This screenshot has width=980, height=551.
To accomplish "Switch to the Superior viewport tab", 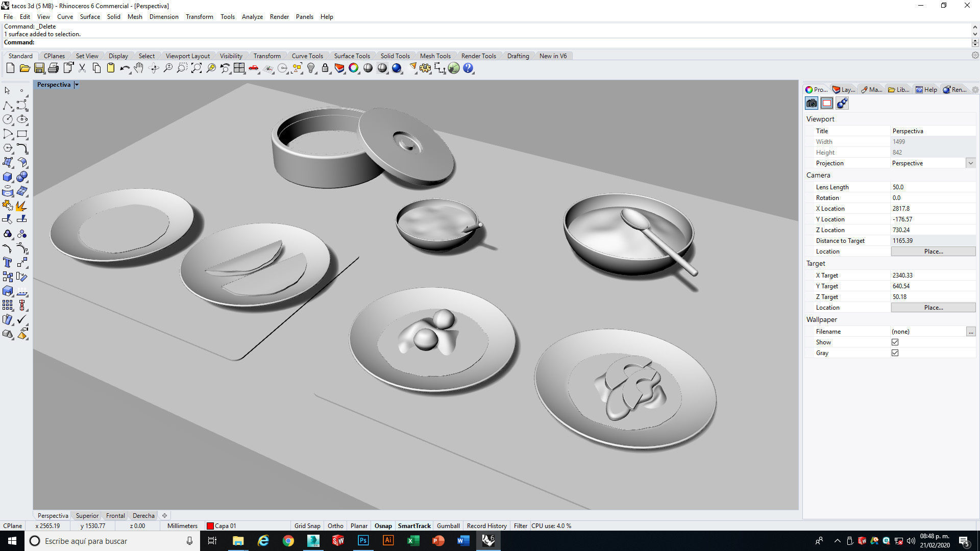I will pos(87,516).
